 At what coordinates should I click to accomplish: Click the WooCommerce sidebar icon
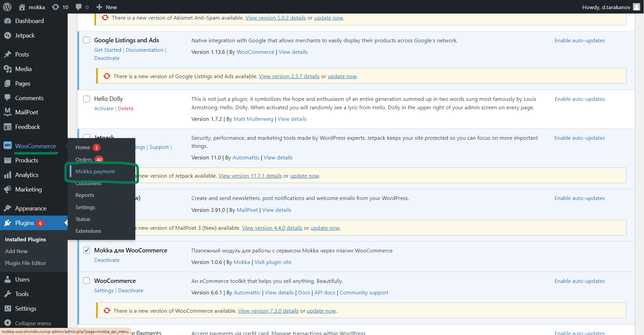pyautogui.click(x=7, y=146)
